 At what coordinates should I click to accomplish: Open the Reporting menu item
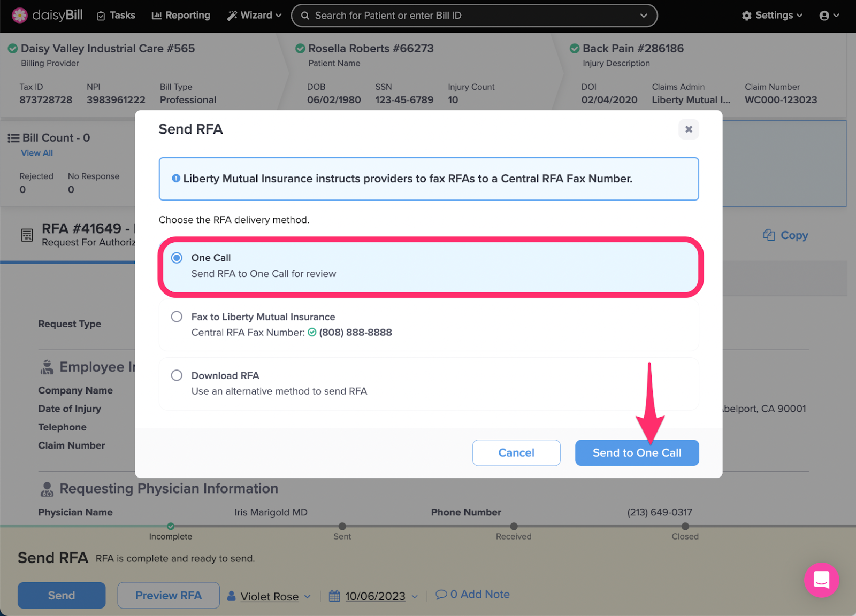(x=181, y=16)
